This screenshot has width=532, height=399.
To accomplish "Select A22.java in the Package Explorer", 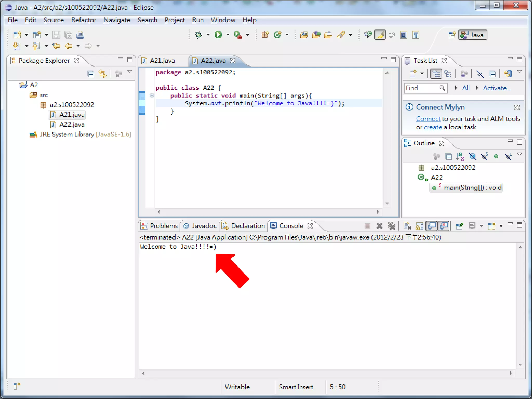I will 72,125.
